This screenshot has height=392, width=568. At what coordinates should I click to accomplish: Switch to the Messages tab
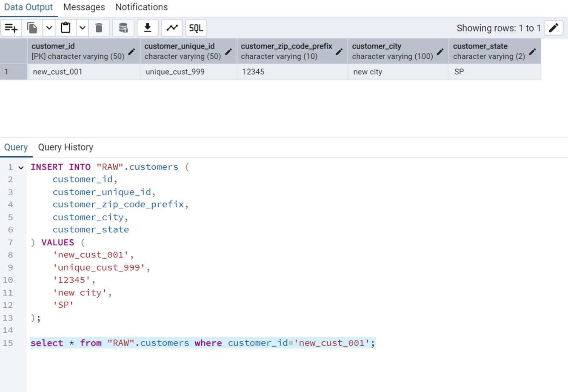(x=84, y=7)
